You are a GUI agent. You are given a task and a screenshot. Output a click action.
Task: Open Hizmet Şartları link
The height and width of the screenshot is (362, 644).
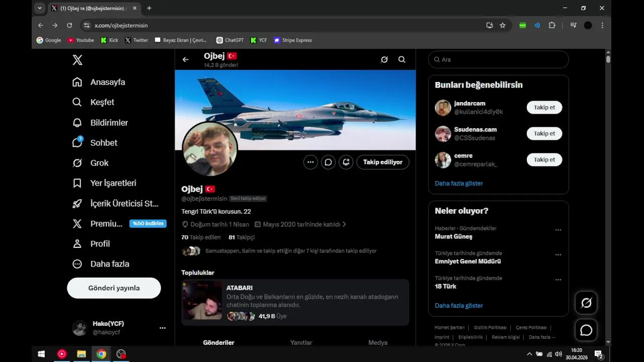tap(449, 327)
